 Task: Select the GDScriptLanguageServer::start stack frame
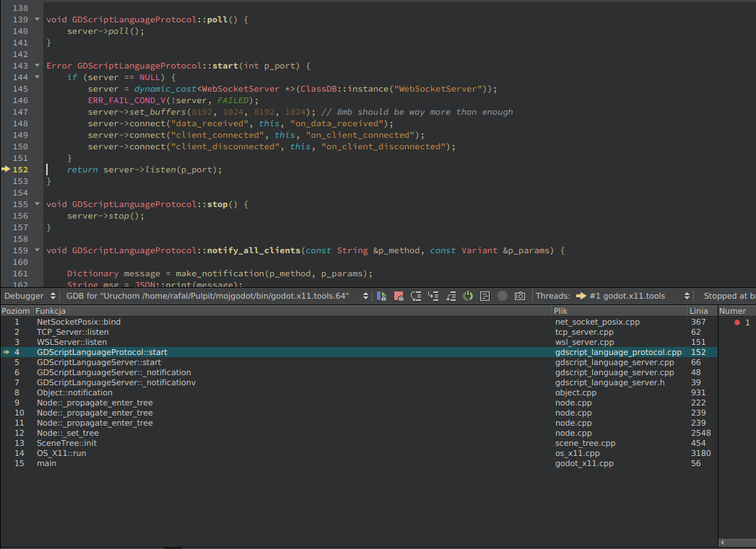[359, 362]
